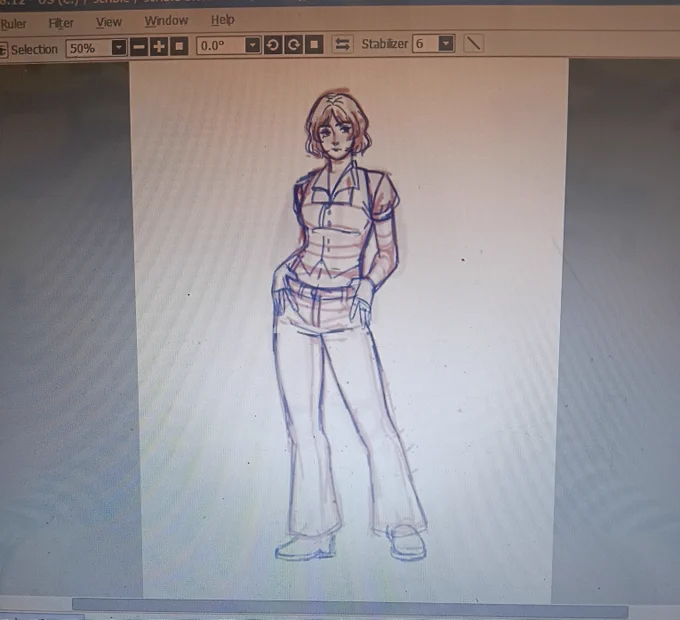The image size is (680, 620).
Task: Open the Help menu
Action: tap(223, 20)
